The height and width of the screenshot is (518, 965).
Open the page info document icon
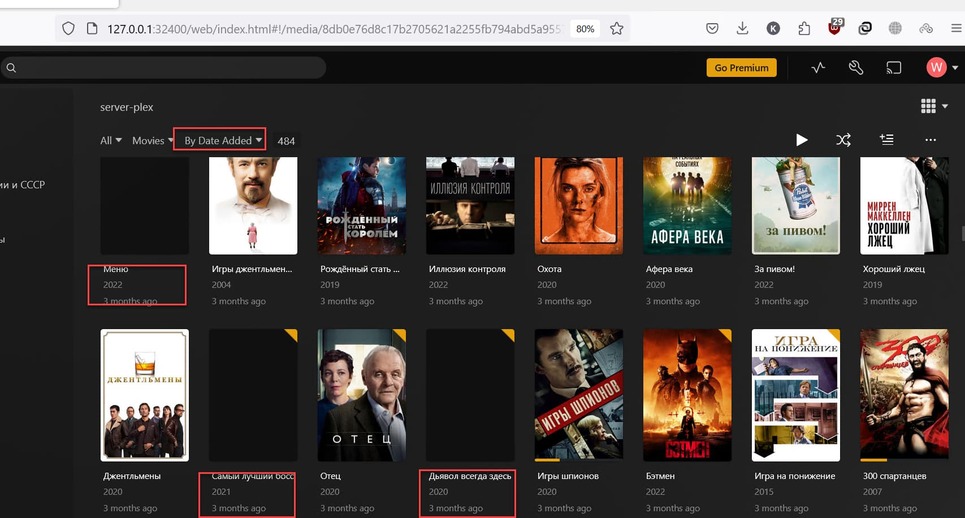[92, 28]
